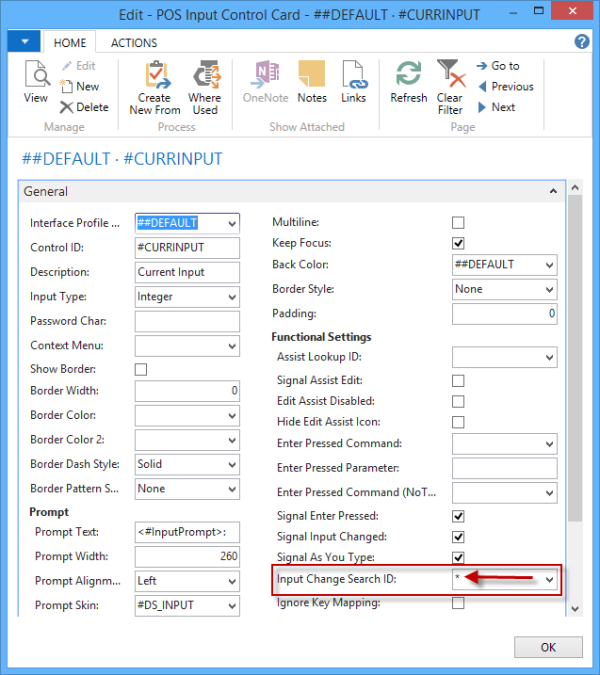
Task: Toggle the Show Border checkbox
Action: (x=141, y=369)
